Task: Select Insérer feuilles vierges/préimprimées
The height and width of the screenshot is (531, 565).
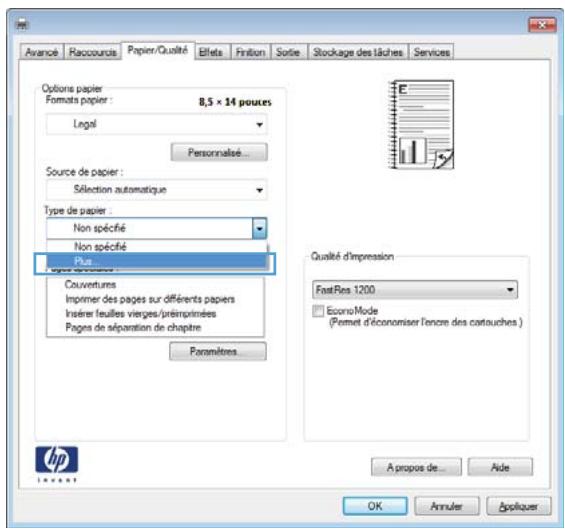Action: pyautogui.click(x=141, y=313)
